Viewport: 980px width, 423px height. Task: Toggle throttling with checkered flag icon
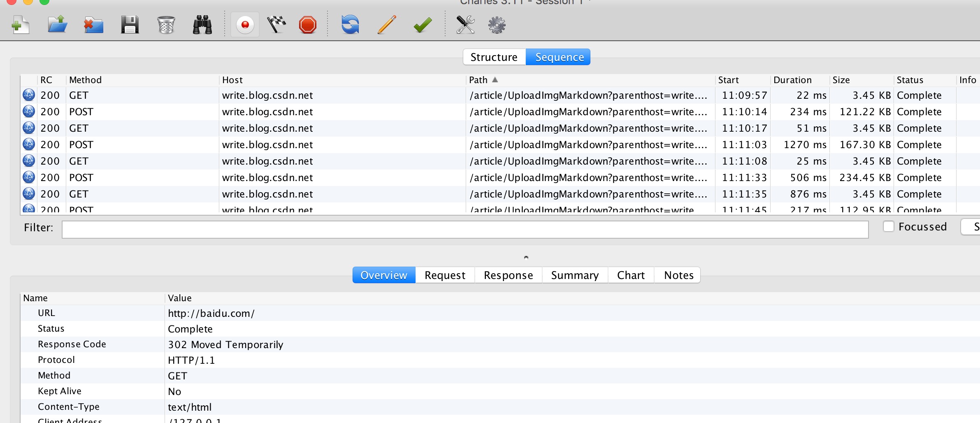[x=276, y=25]
